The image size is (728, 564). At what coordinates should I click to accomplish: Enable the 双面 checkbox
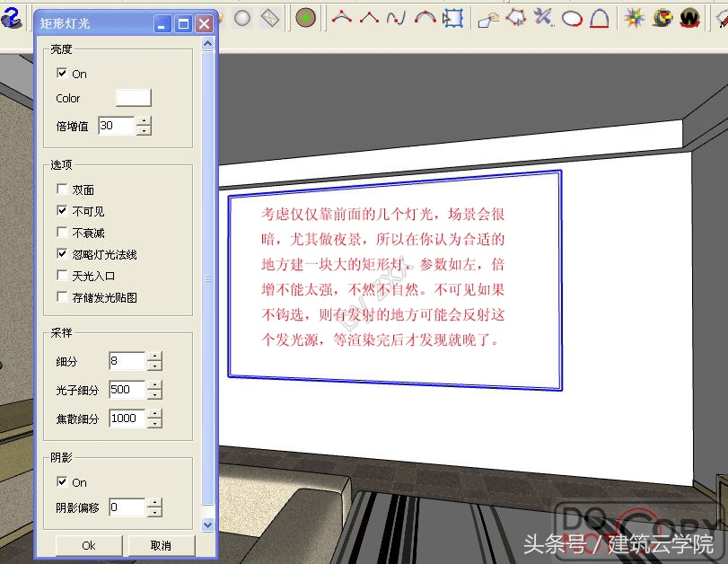coord(62,189)
